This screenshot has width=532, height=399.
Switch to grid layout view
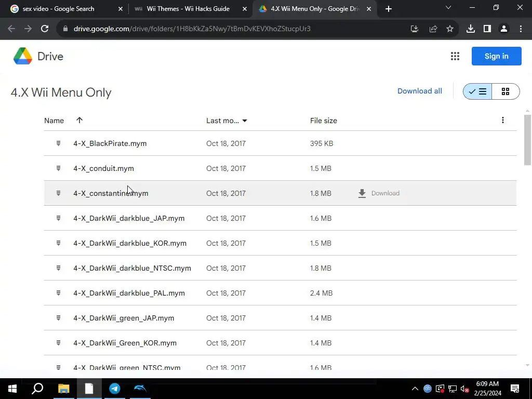[x=506, y=91]
